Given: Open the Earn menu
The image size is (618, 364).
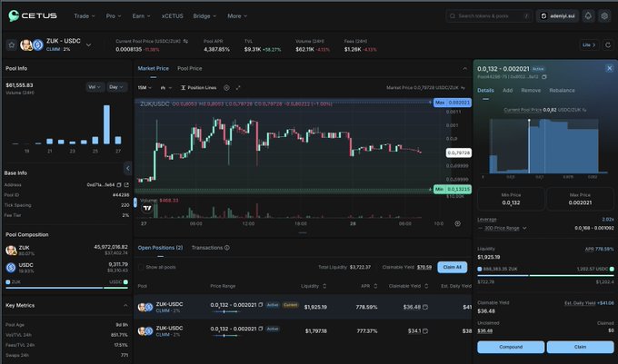Looking at the screenshot, I should tap(141, 16).
